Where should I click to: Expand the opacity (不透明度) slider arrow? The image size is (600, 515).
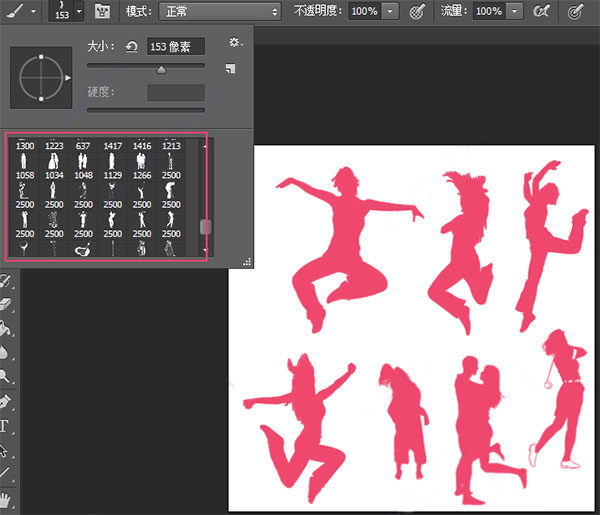coord(389,11)
